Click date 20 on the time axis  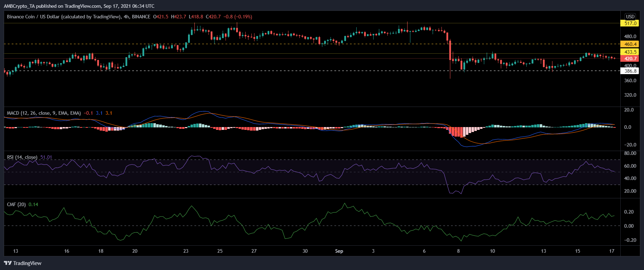tap(135, 251)
